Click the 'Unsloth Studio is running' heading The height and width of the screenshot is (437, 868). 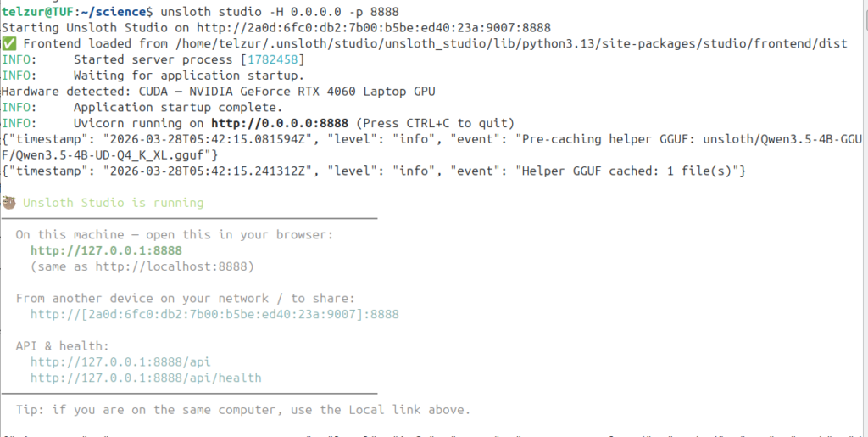point(113,203)
